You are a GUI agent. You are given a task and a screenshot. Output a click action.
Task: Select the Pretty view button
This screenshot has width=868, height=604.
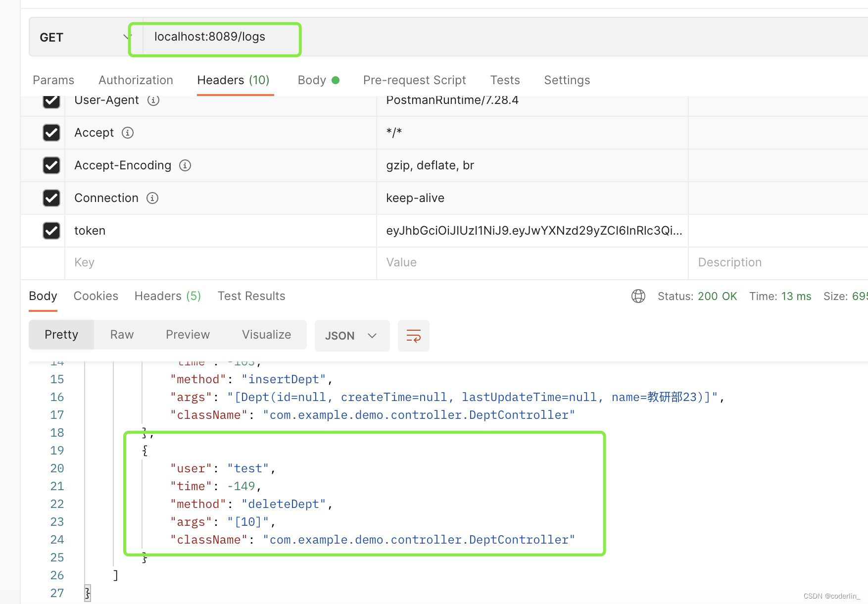[x=61, y=335]
